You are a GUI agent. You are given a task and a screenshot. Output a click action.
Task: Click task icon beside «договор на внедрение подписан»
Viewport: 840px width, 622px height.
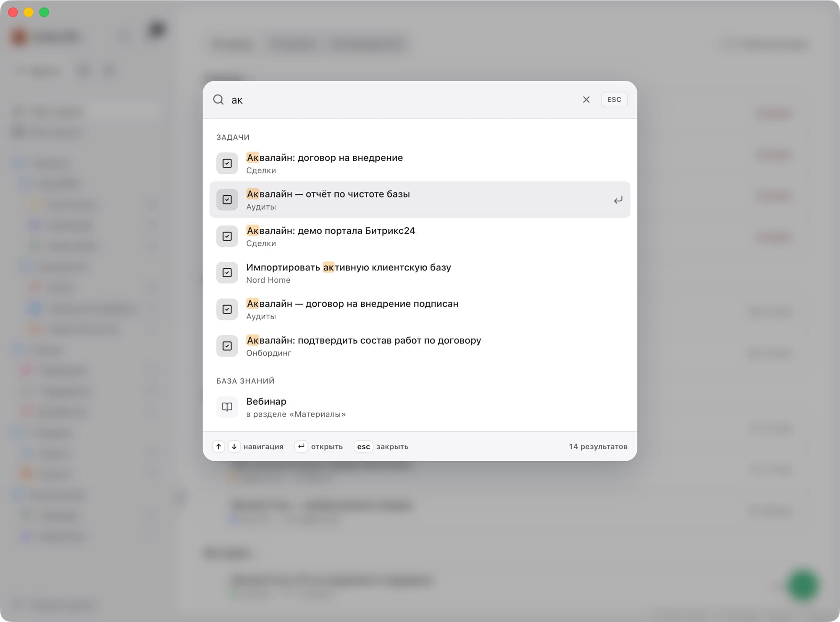tap(227, 310)
